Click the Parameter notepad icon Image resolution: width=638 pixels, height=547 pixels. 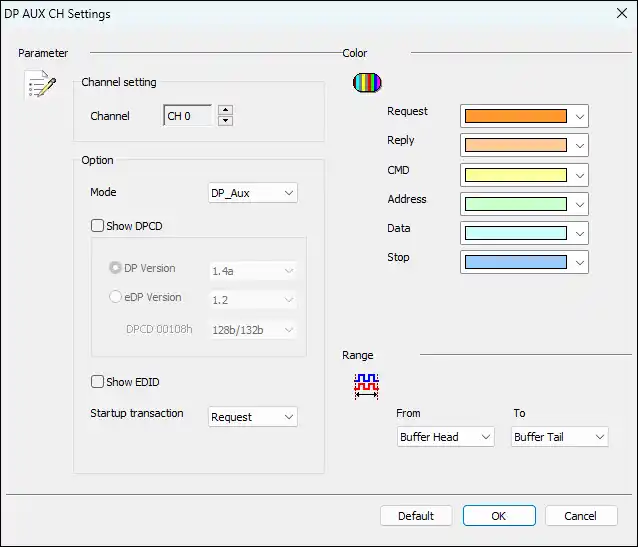pyautogui.click(x=40, y=85)
